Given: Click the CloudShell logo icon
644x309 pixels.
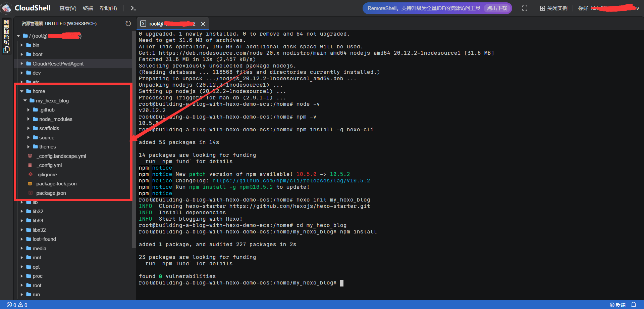Looking at the screenshot, I should (x=7, y=8).
